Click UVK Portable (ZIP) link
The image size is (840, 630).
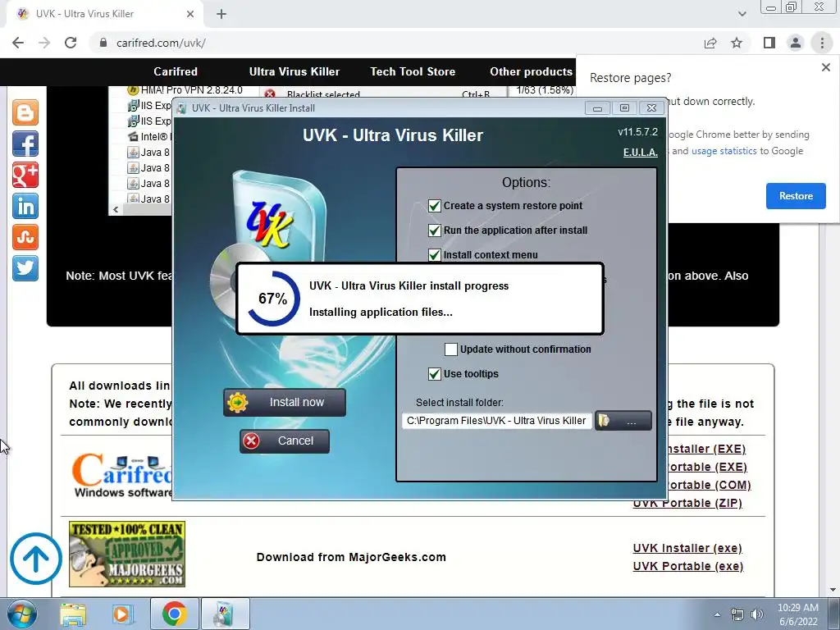coord(687,503)
